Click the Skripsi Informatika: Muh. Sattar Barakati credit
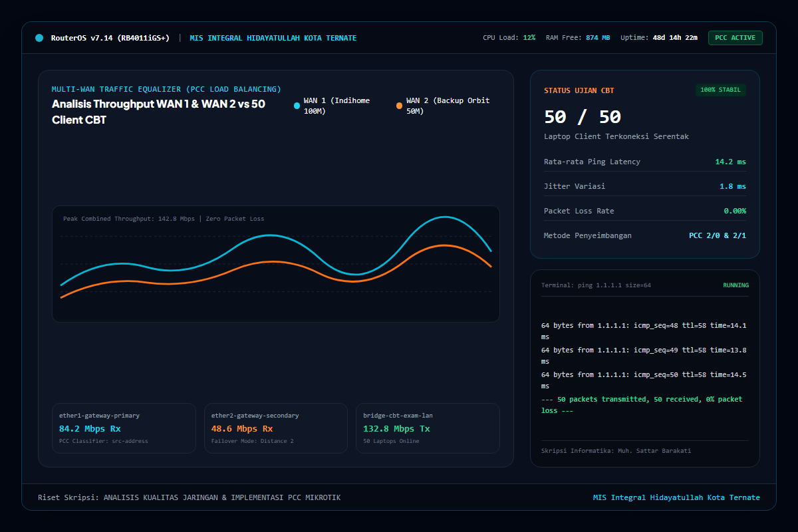 (x=616, y=451)
